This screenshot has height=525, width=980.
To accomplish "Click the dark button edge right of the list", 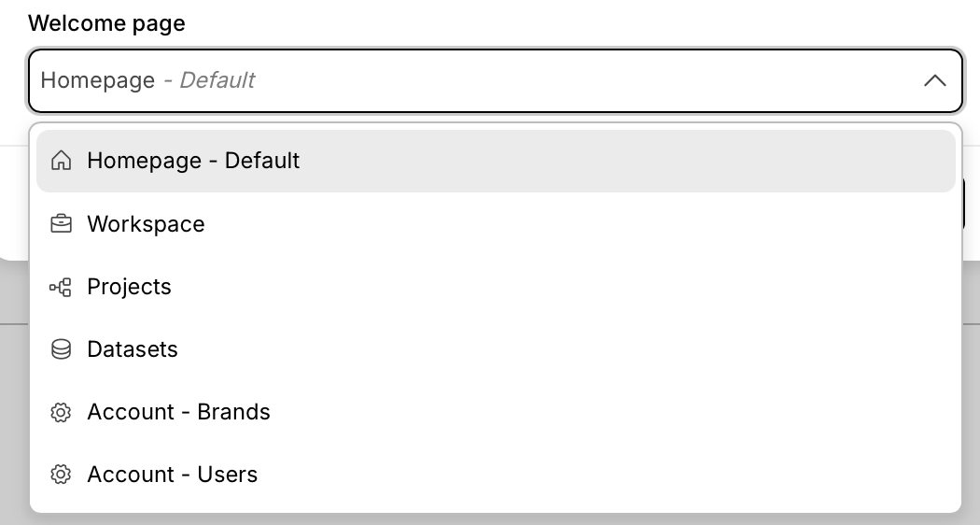I will click(964, 206).
